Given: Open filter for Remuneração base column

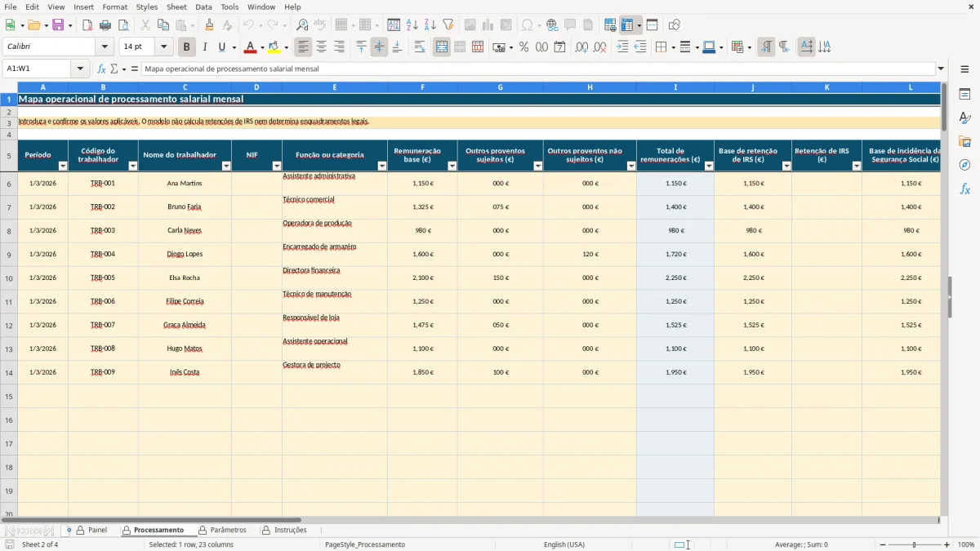Looking at the screenshot, I should 452,166.
